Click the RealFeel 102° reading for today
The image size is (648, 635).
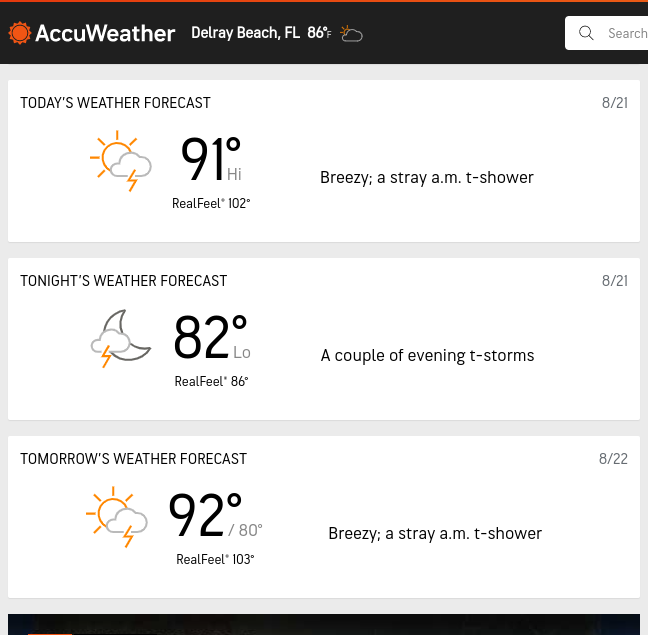coord(211,204)
